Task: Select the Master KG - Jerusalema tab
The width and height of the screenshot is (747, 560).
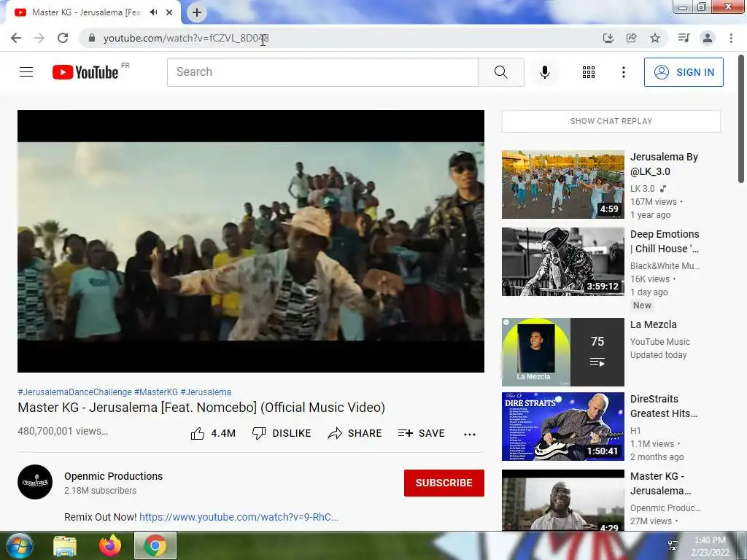Action: (x=86, y=12)
